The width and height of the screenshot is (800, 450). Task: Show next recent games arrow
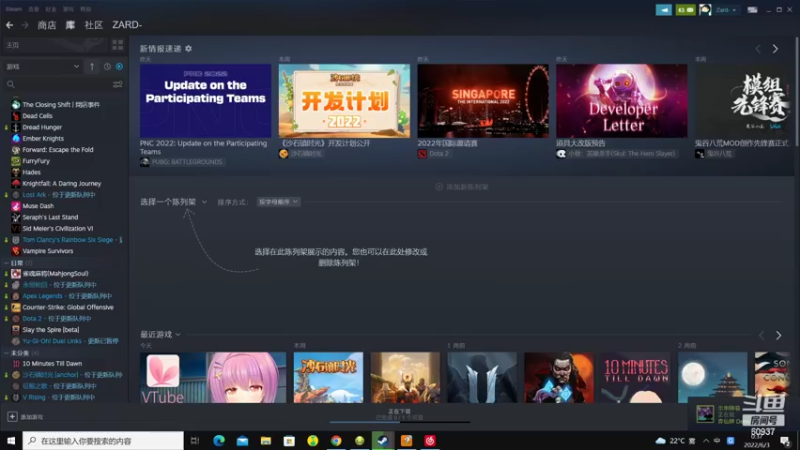[779, 335]
